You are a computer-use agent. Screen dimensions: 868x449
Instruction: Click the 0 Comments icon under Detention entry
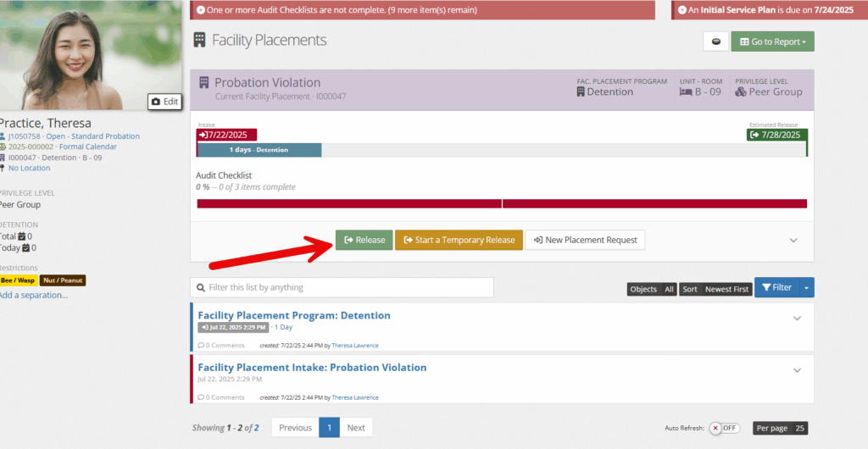201,346
